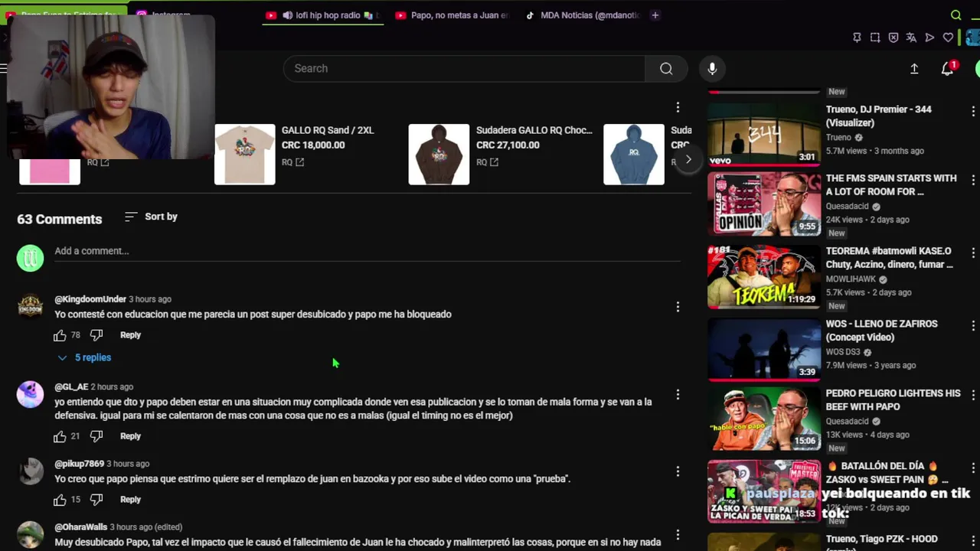Screen dimensions: 980x551
Task: Open TEOREMA batmowli video thumbnail
Action: 763,276
